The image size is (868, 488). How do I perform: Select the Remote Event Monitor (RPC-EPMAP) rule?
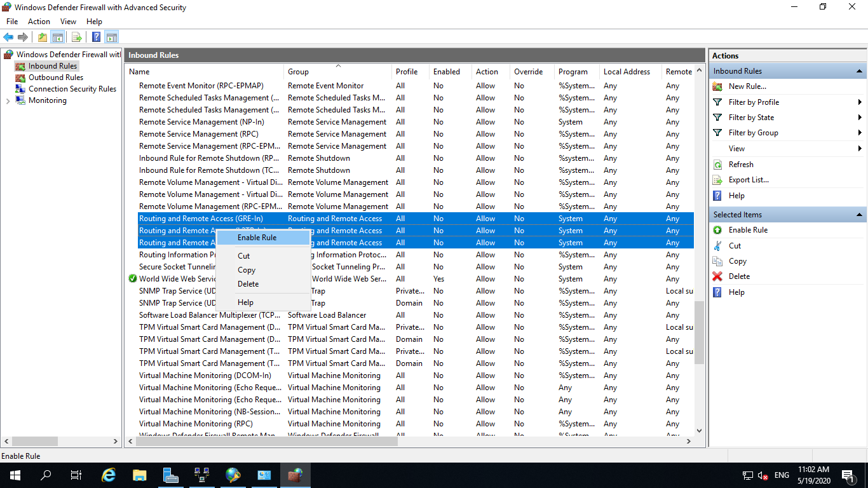click(409, 86)
